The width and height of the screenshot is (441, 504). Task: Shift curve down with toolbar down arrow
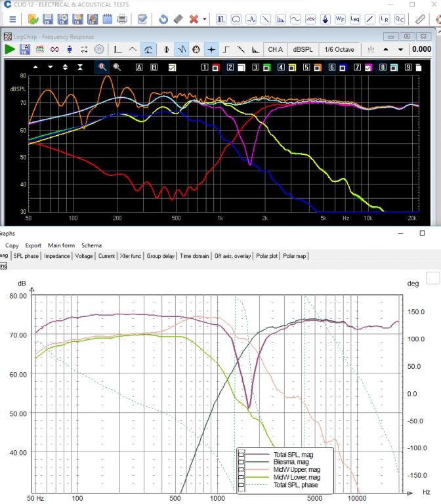pyautogui.click(x=400, y=49)
